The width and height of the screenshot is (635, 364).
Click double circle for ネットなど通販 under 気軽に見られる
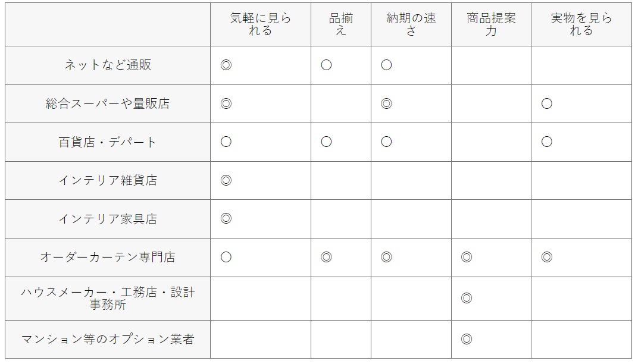point(226,65)
